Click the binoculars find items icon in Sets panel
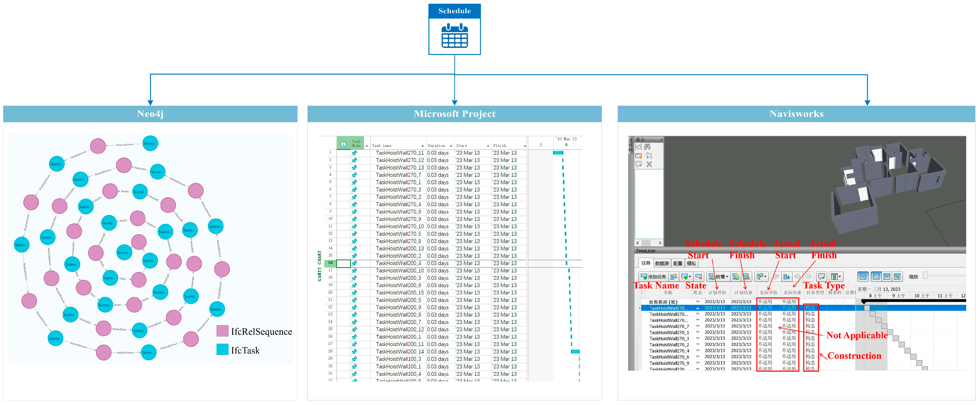Image resolution: width=980 pixels, height=405 pixels. (647, 147)
